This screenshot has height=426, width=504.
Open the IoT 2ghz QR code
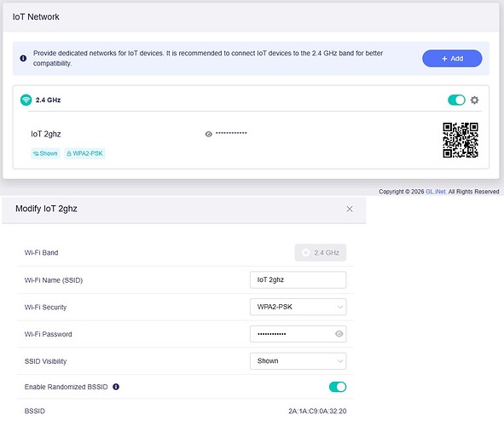point(461,140)
